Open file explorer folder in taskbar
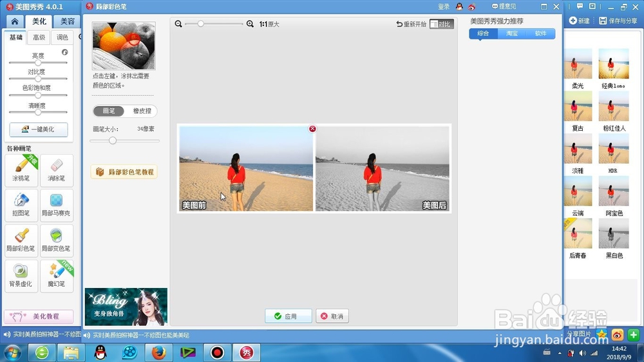This screenshot has height=362, width=644. (x=71, y=352)
